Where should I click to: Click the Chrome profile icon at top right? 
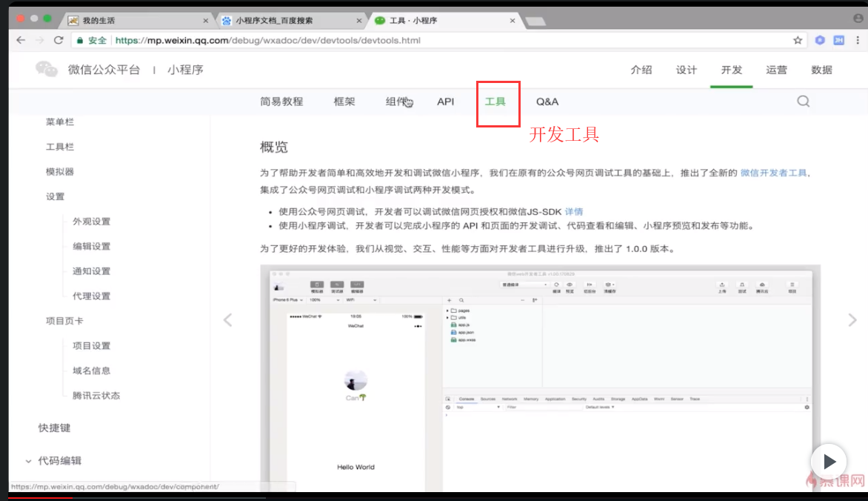(x=858, y=19)
